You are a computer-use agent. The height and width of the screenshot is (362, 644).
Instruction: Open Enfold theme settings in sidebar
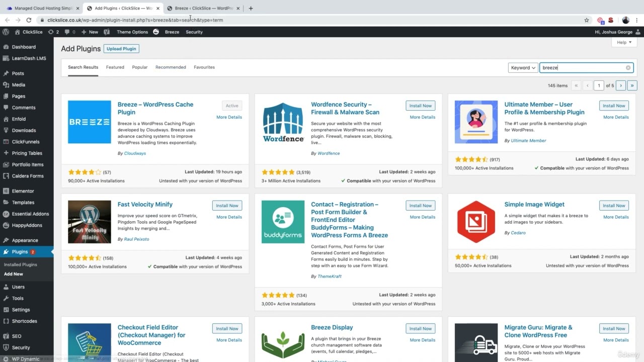pyautogui.click(x=19, y=119)
